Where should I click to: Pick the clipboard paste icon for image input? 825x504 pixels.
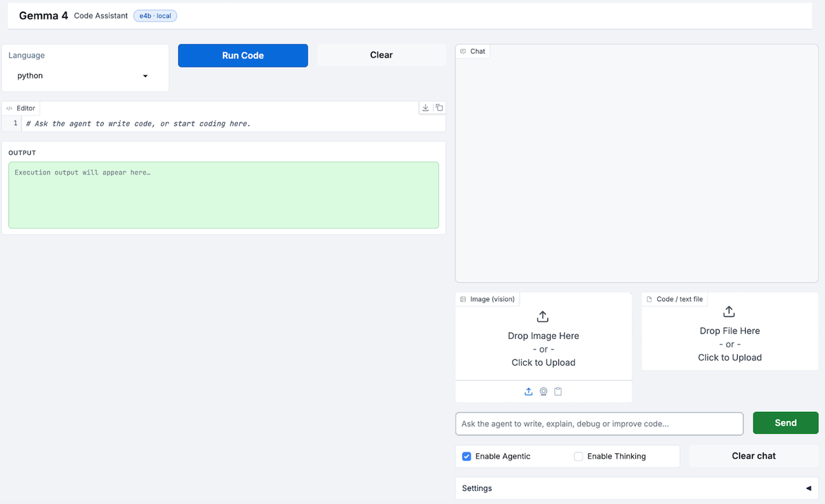(558, 391)
